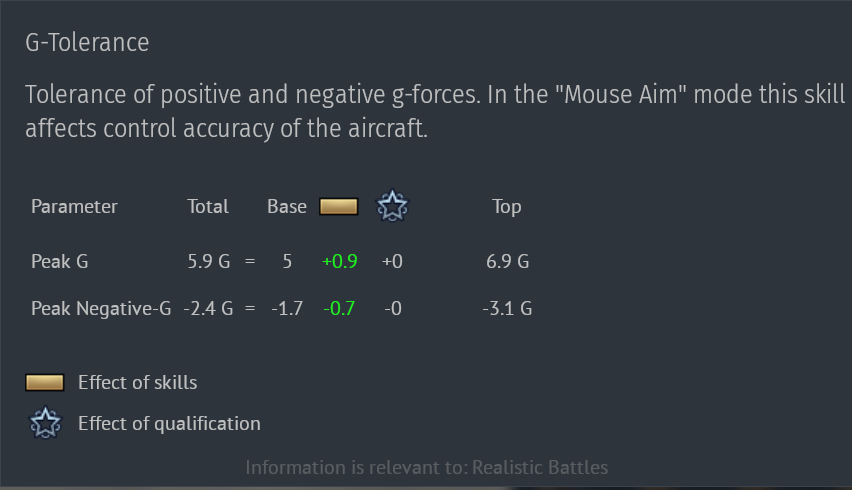Select the Peak G row label
Screen dimensions: 852x490
click(59, 261)
